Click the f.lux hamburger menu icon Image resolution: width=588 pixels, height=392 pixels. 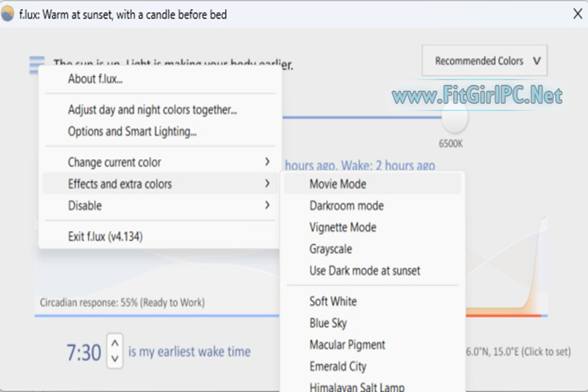[x=36, y=64]
